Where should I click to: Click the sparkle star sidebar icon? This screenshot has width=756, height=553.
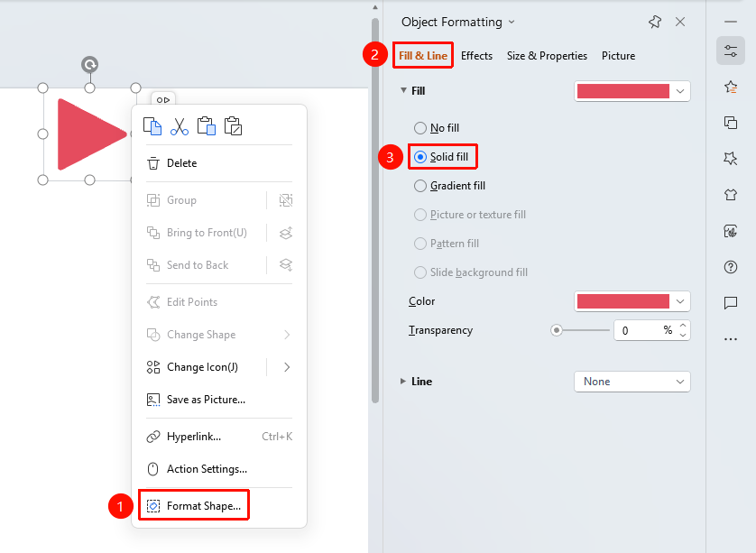(731, 159)
